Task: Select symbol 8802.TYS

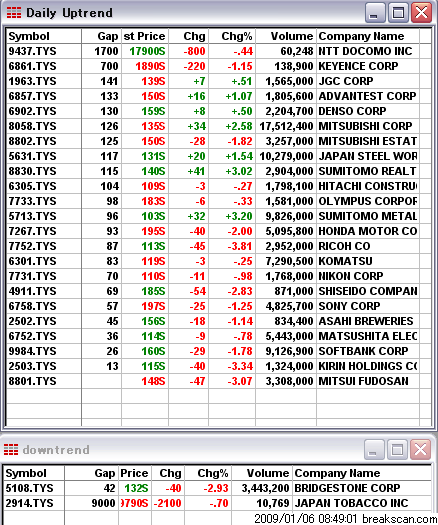Action: pyautogui.click(x=32, y=141)
